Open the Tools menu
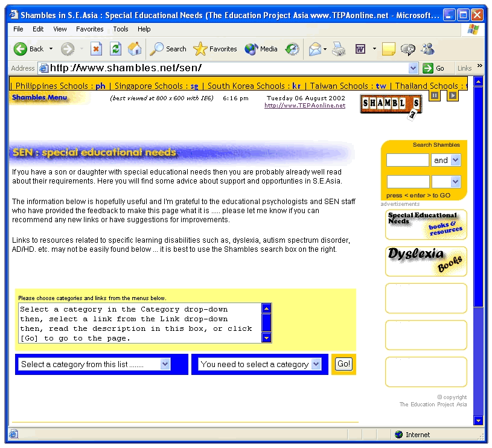 tap(121, 29)
